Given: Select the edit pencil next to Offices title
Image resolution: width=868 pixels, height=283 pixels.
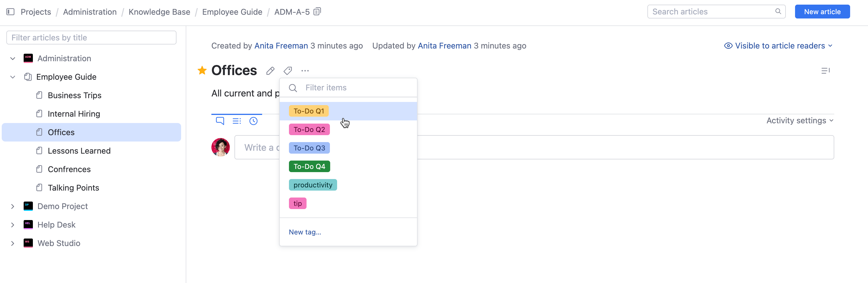Looking at the screenshot, I should (x=270, y=70).
